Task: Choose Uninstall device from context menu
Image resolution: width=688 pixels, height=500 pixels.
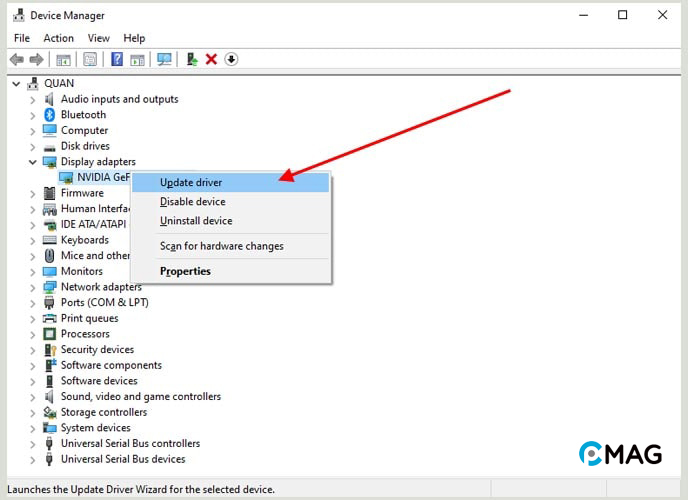Action: (230, 221)
